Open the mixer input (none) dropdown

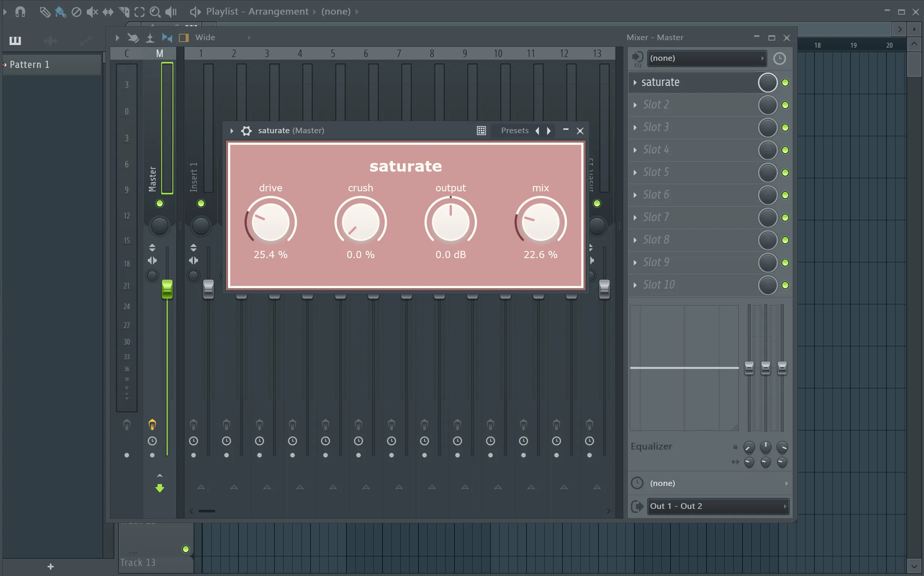pos(707,58)
